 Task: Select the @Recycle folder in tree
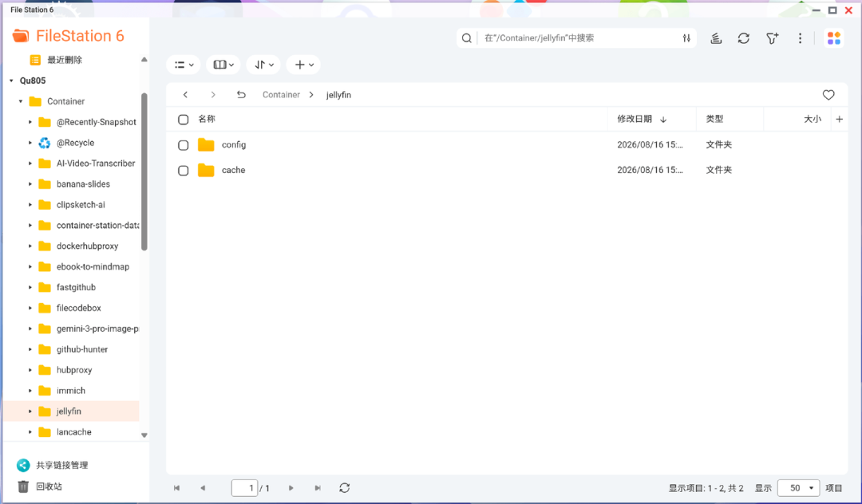pos(75,143)
